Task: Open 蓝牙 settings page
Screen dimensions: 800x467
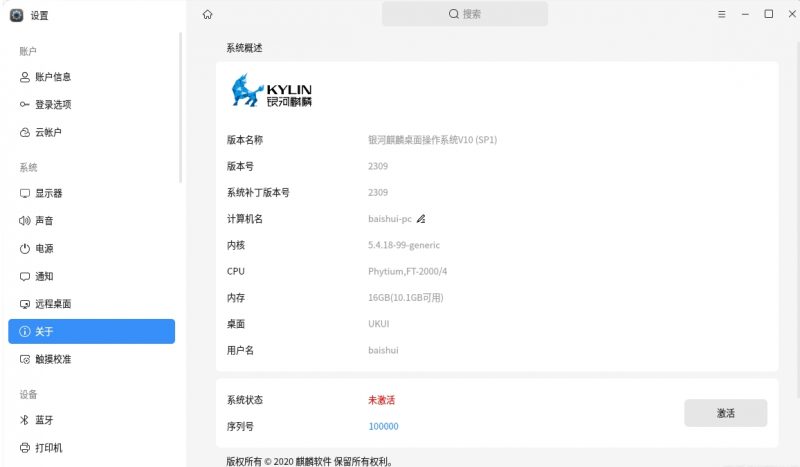Action: point(92,420)
